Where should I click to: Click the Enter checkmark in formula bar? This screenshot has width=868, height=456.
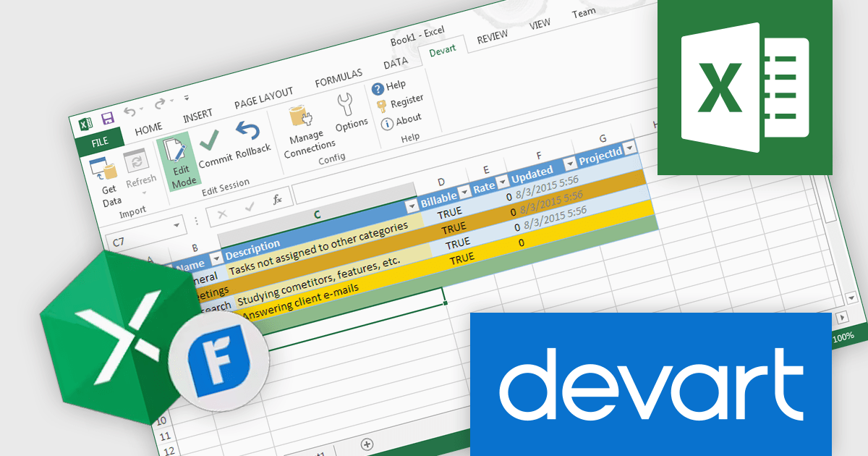tap(250, 207)
